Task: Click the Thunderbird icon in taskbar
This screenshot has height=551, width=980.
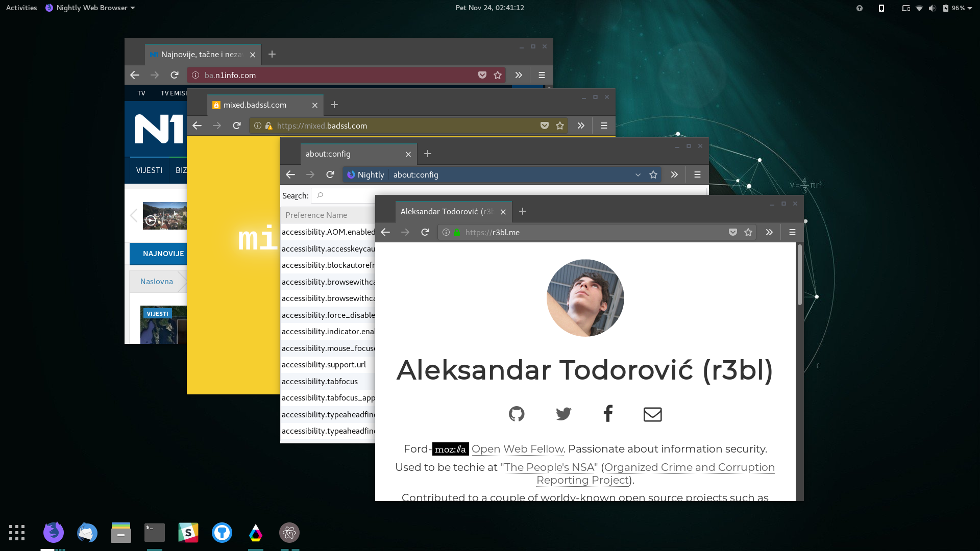Action: [87, 532]
